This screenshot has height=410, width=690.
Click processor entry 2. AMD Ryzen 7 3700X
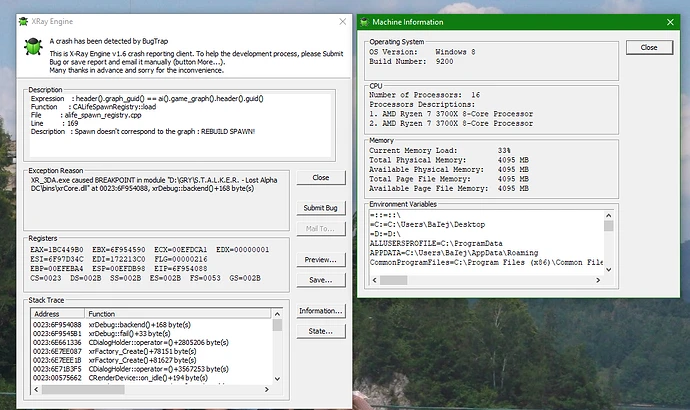coord(451,124)
